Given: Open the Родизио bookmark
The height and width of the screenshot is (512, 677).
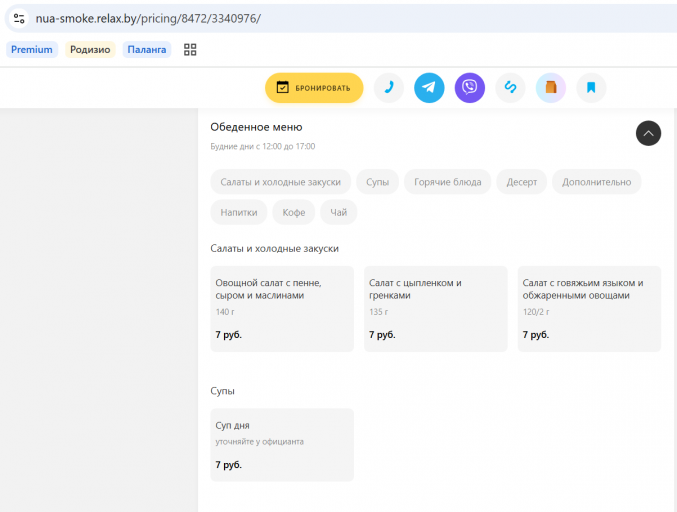Looking at the screenshot, I should 90,50.
